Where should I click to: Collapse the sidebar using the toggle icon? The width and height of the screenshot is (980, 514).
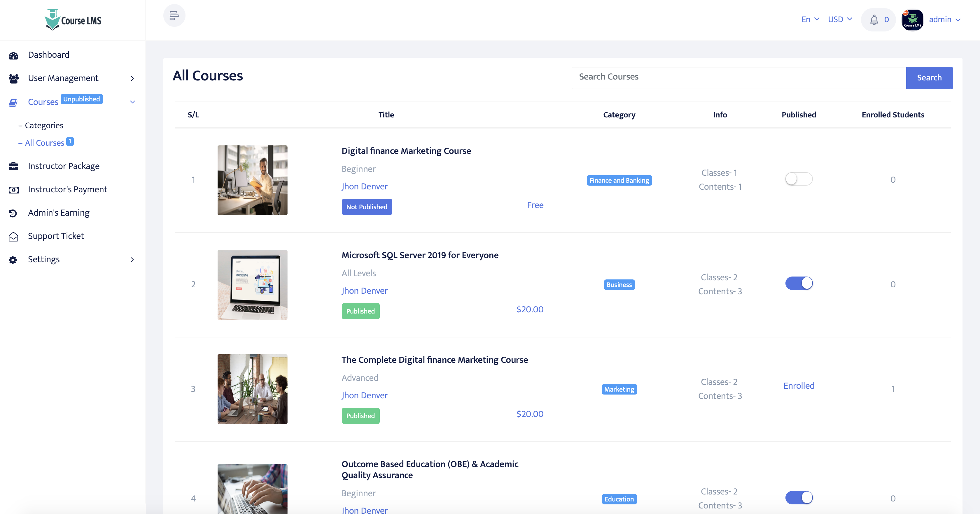click(x=174, y=15)
